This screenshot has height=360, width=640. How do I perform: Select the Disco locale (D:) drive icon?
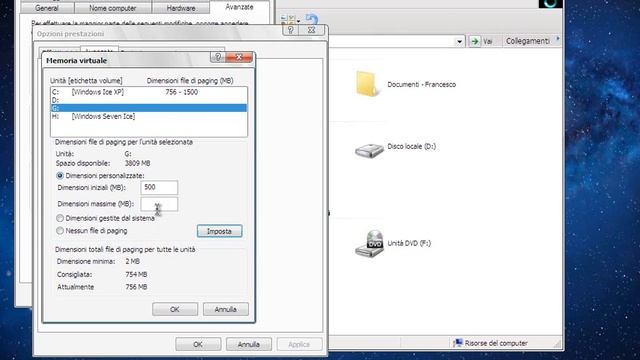369,150
